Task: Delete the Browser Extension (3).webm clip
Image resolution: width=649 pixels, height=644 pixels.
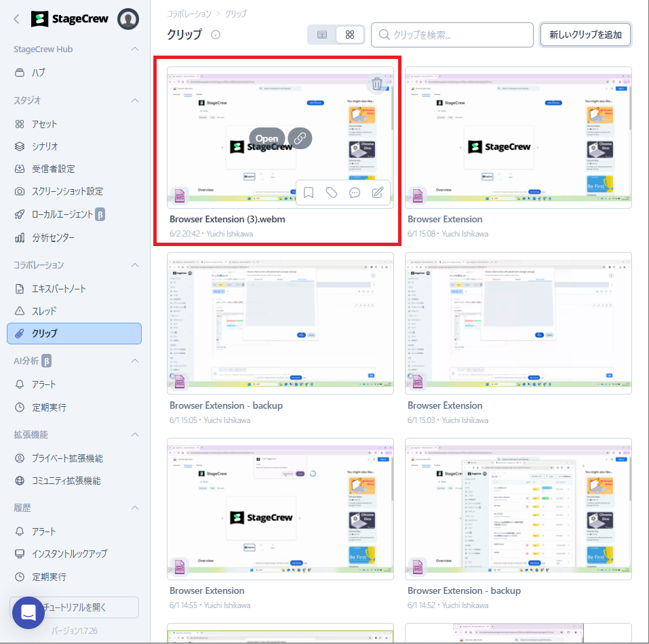Action: point(376,84)
